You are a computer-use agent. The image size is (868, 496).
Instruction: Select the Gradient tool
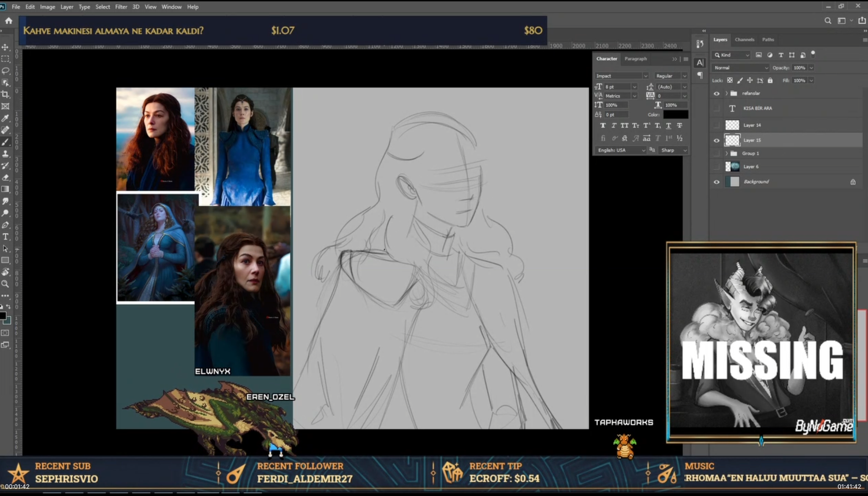tap(5, 189)
